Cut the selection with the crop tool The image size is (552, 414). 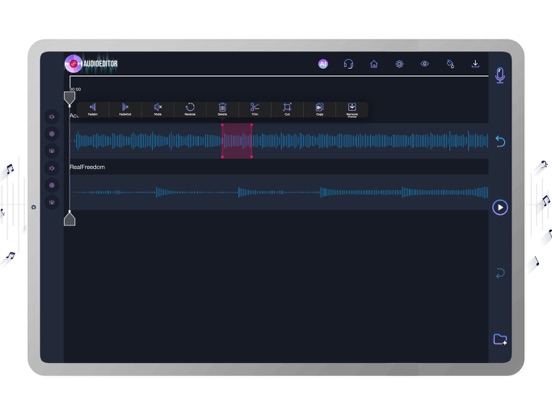coord(287,109)
